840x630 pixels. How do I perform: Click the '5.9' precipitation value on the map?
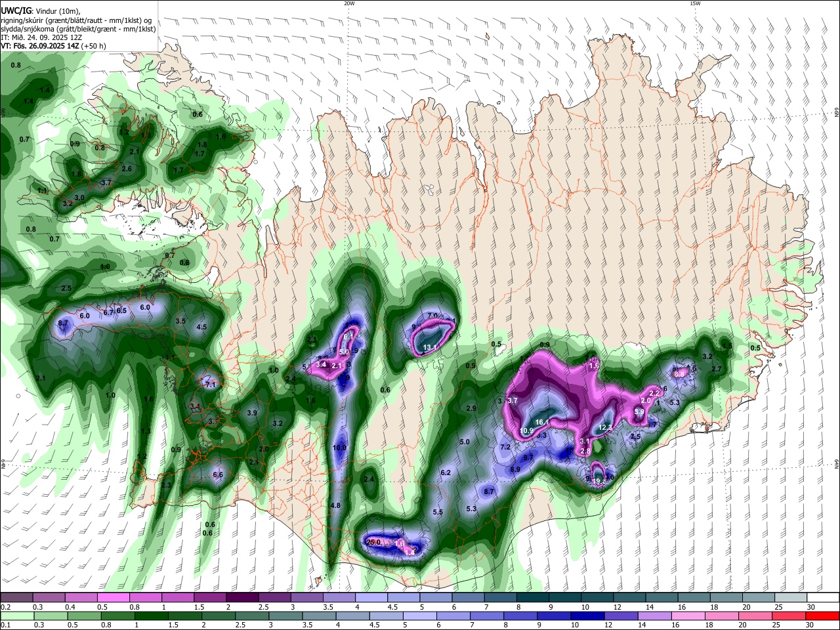[639, 411]
